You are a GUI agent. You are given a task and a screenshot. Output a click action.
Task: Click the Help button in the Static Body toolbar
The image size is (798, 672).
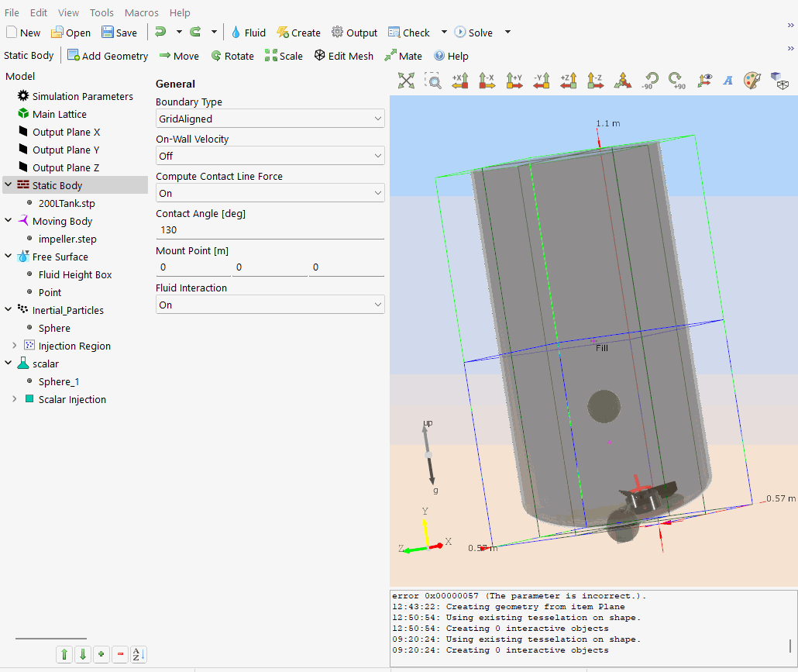click(x=451, y=56)
